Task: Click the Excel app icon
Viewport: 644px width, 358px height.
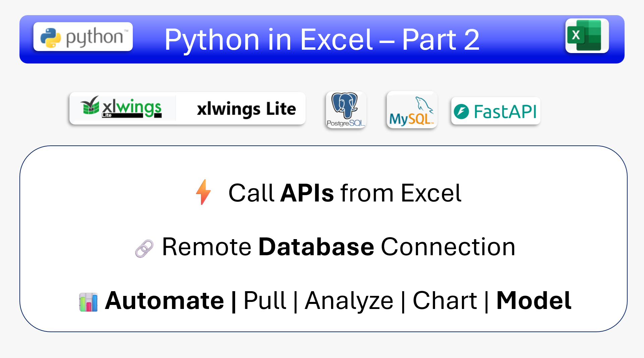Action: 587,36
